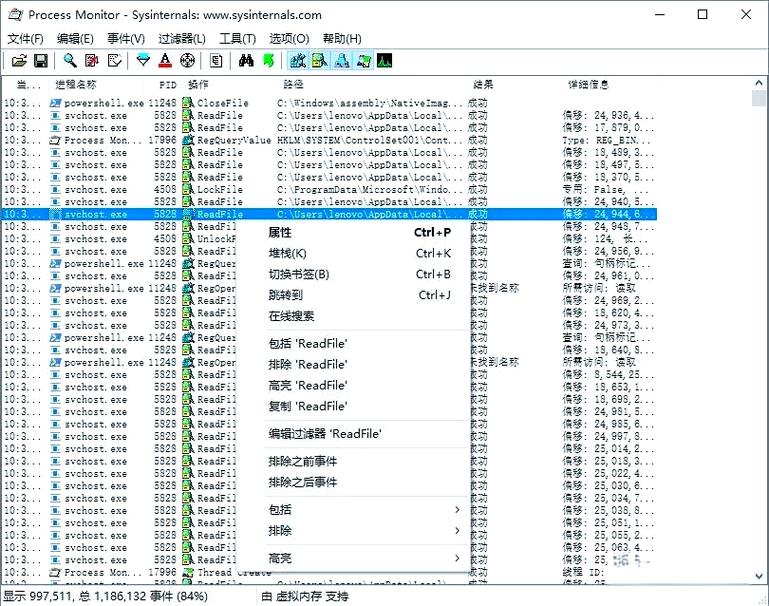Open the 工具(T) menu
Image resolution: width=769 pixels, height=606 pixels.
(x=237, y=38)
